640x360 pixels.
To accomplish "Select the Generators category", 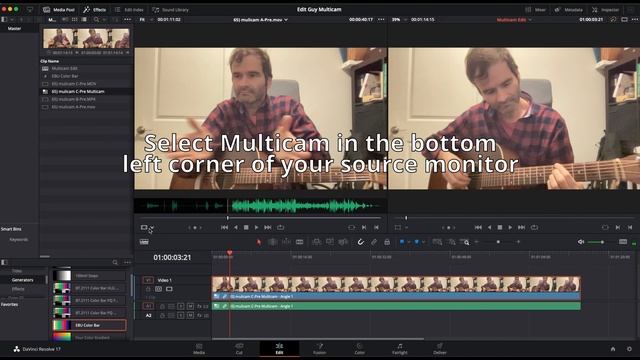I will 22,280.
